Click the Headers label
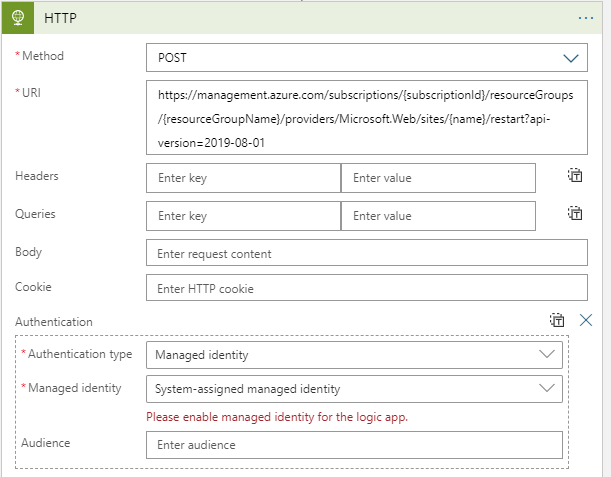Screen dimensions: 611x477 tap(37, 176)
